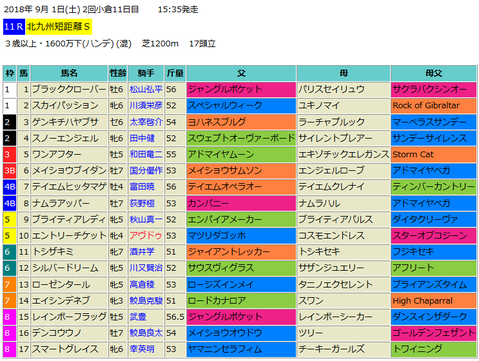Select jockey 田中健 link

coord(142,138)
